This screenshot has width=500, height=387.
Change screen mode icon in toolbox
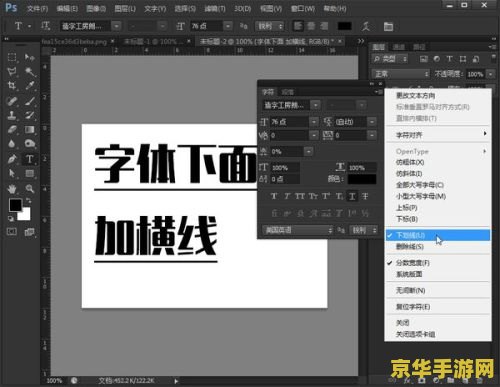[x=29, y=231]
